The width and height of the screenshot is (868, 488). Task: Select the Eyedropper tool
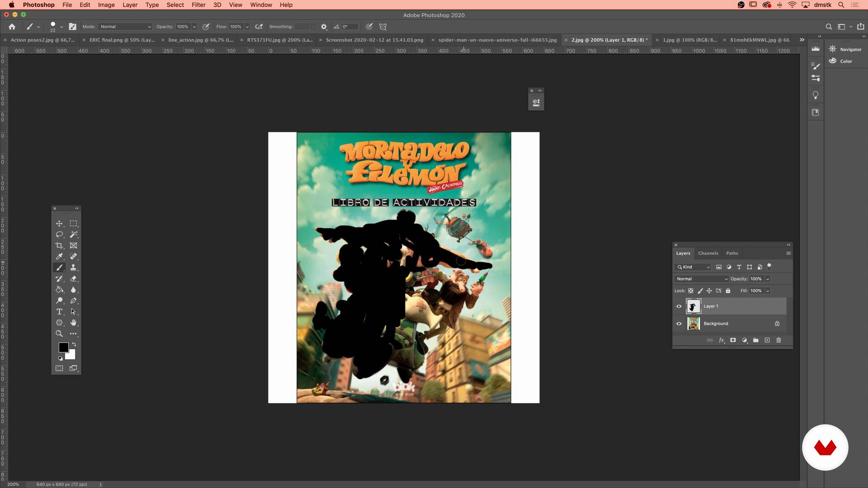pyautogui.click(x=59, y=257)
